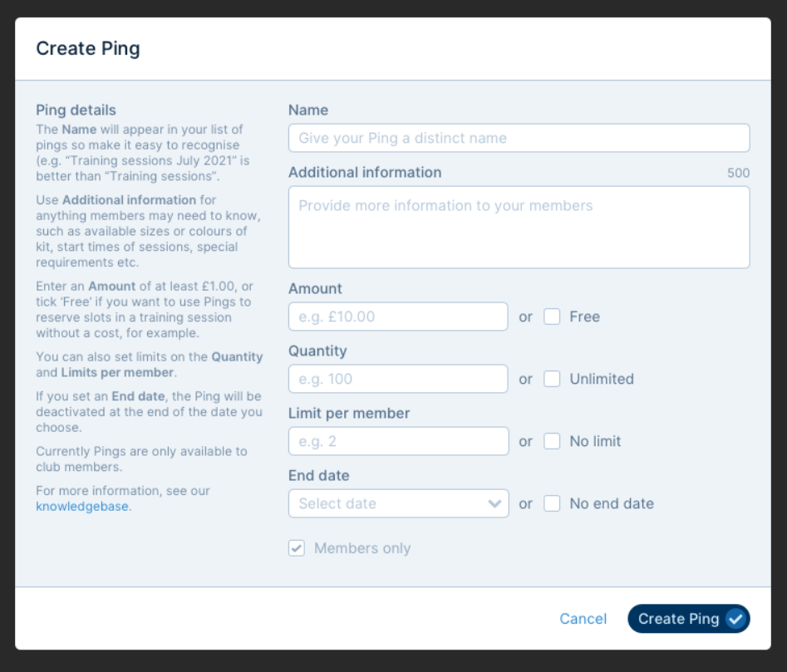The image size is (787, 672).
Task: Click Cancel to dismiss the dialog
Action: [583, 619]
